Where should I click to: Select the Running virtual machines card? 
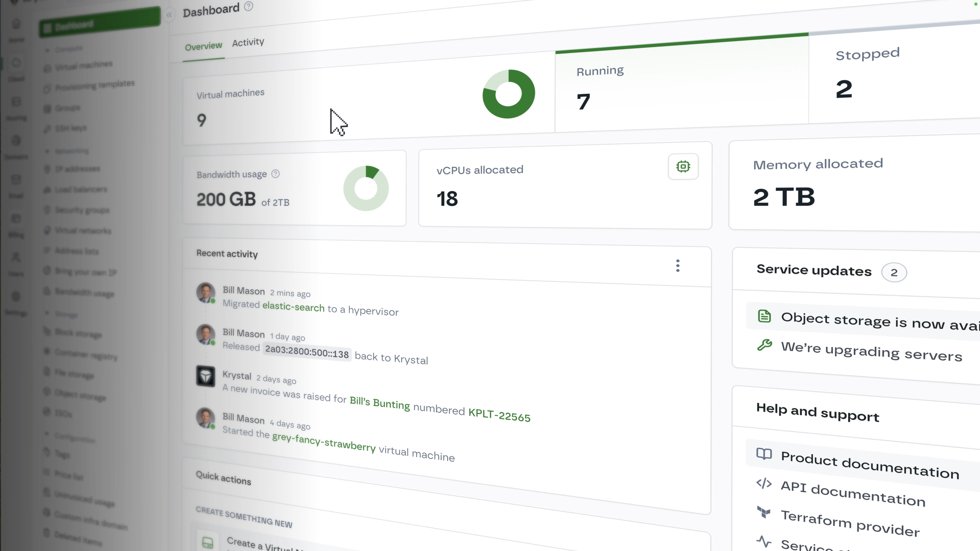coord(681,87)
